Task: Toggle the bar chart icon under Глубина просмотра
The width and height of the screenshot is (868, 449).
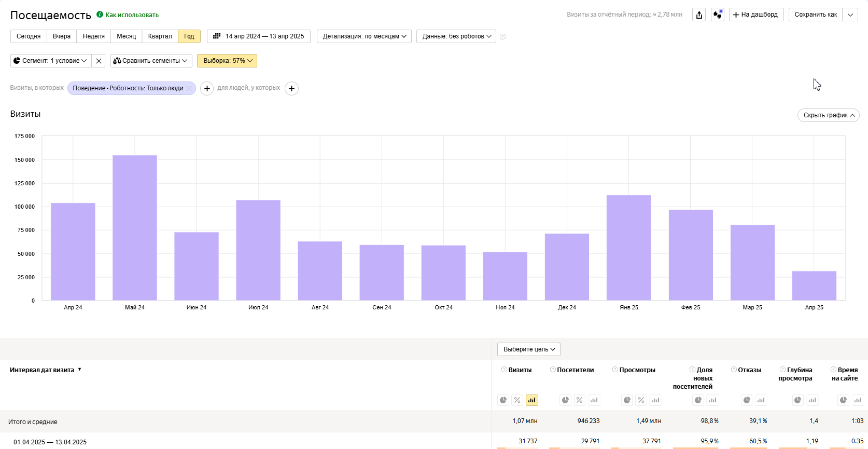Action: coord(813,400)
